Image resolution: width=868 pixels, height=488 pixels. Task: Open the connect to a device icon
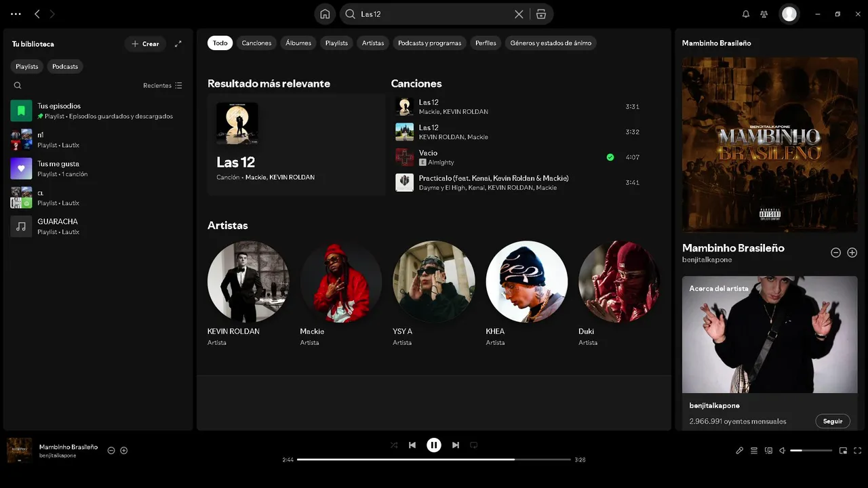pos(768,450)
